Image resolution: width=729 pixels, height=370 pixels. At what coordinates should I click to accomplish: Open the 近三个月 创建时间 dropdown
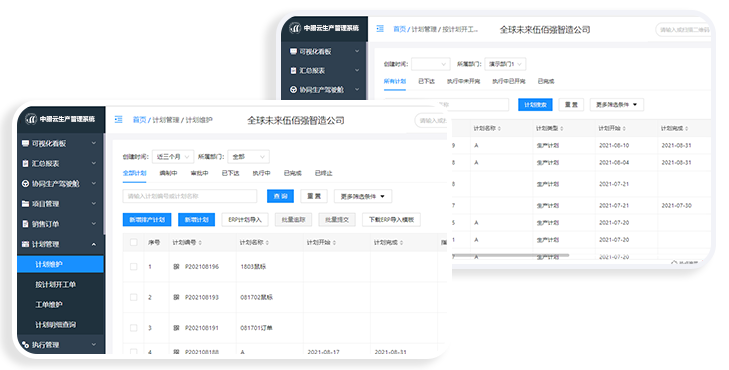172,157
